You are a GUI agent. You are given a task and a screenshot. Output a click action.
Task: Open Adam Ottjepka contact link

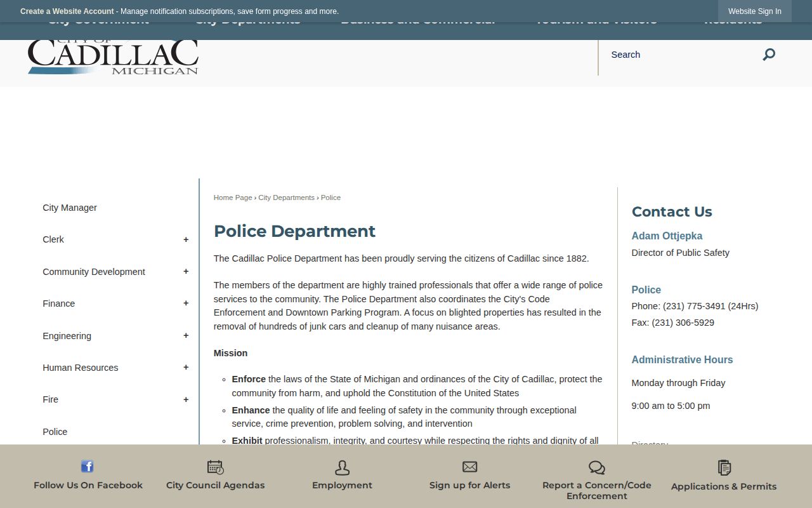667,236
